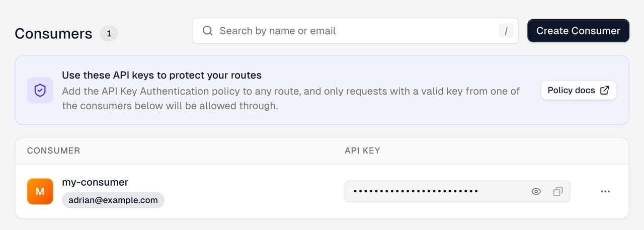Select the orange M avatar

(x=40, y=191)
